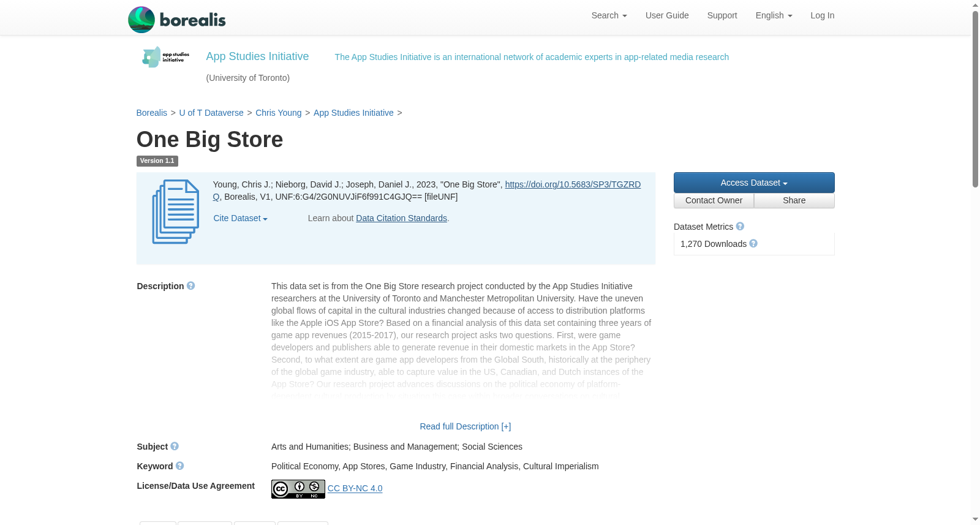Show help icon beside 1,270 Downloads
980x525 pixels.
pos(753,244)
